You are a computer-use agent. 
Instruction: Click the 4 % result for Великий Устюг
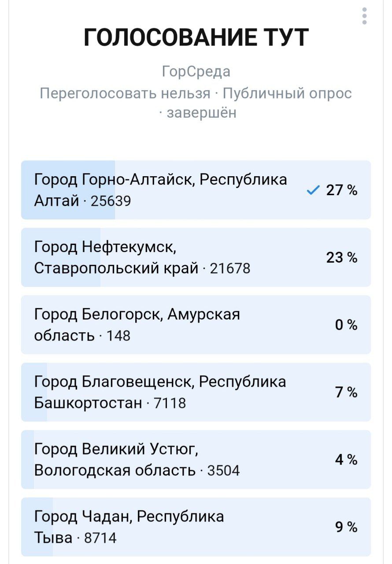pyautogui.click(x=346, y=460)
